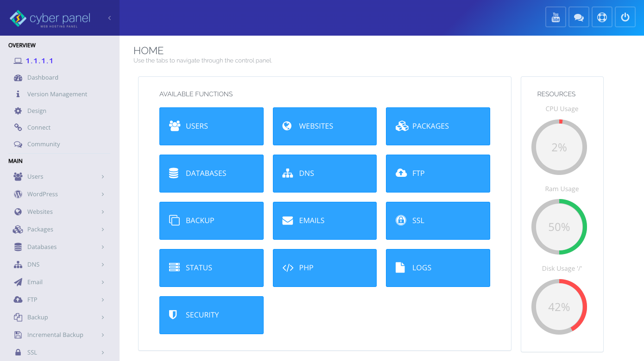This screenshot has width=644, height=361.
Task: Open the WEBSITES function tile
Action: (324, 126)
